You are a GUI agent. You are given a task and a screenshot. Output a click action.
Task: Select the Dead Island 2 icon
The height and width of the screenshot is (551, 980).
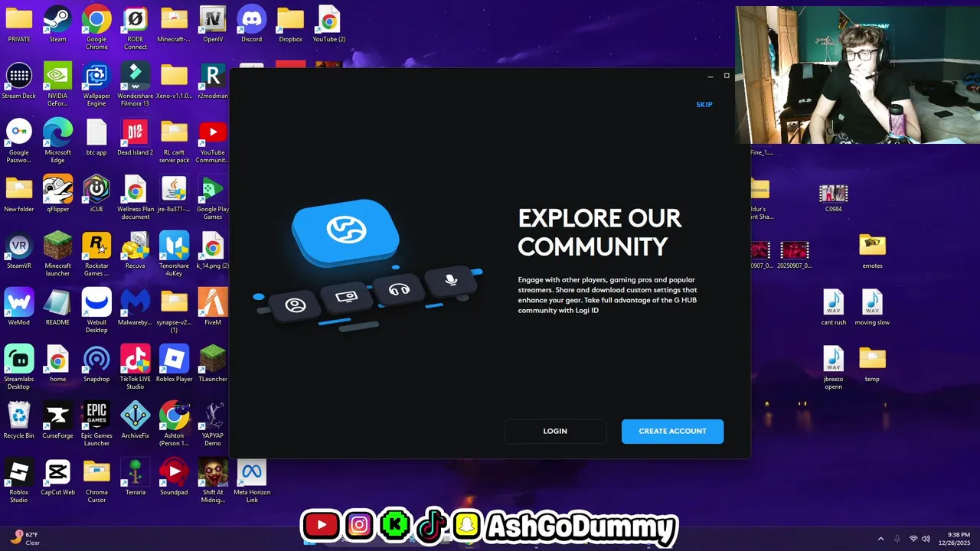click(x=136, y=137)
